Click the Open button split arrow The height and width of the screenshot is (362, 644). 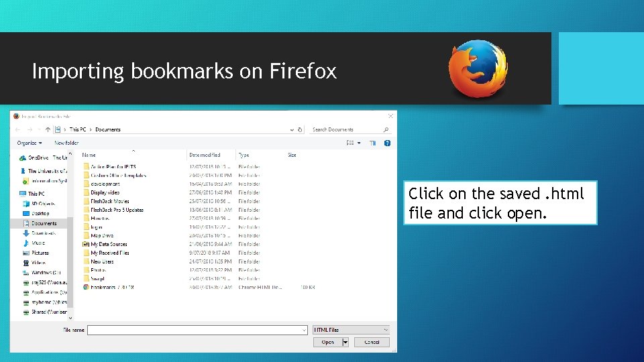(345, 343)
